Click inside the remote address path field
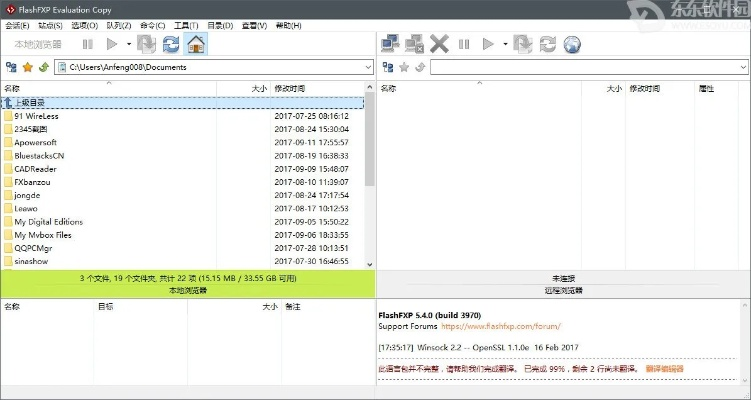751x400 pixels. pos(580,67)
